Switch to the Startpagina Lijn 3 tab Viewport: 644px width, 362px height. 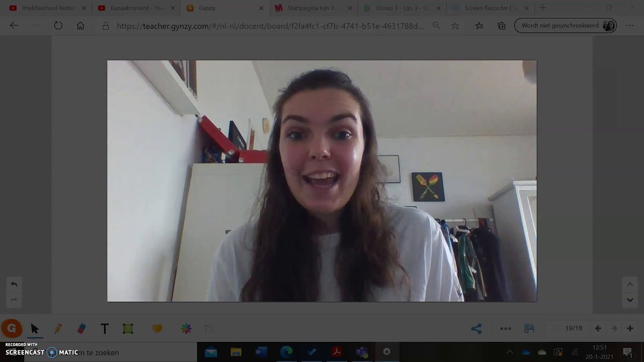pyautogui.click(x=313, y=8)
